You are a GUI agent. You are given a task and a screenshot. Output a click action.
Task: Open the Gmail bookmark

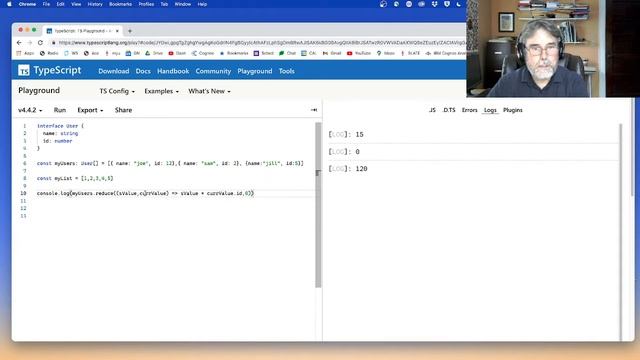332,53
